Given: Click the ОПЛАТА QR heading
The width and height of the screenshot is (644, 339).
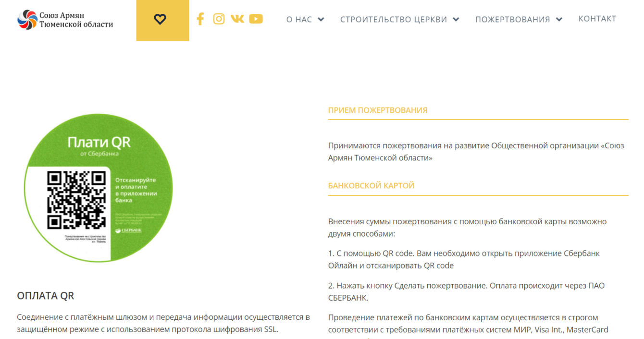Looking at the screenshot, I should [x=46, y=295].
